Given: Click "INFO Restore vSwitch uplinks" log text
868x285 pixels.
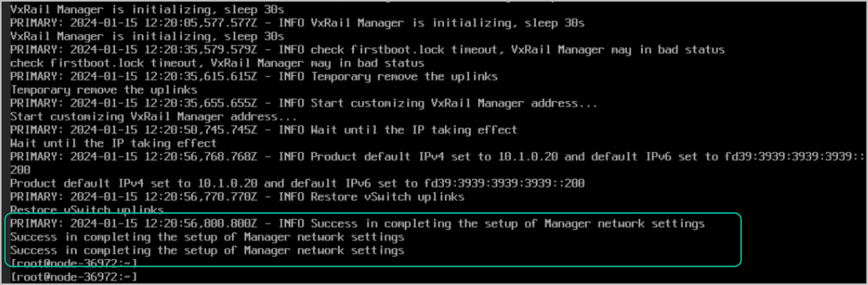Looking at the screenshot, I should click(371, 197).
